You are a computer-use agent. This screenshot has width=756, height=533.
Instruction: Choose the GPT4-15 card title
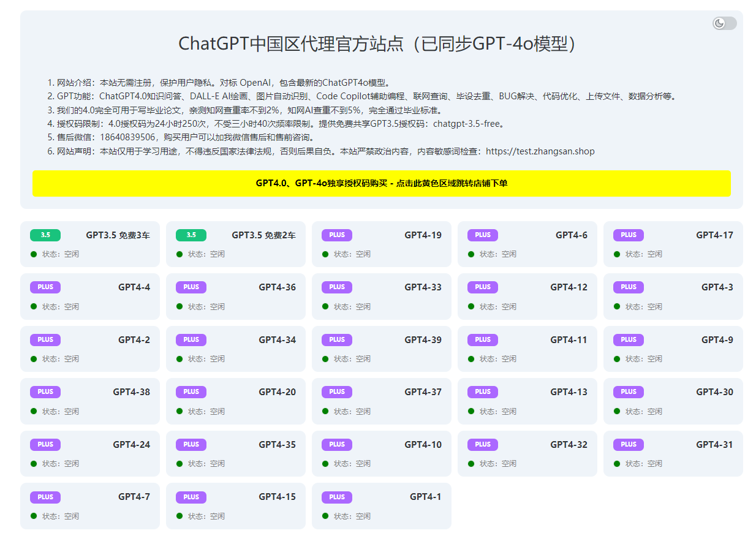(x=277, y=497)
